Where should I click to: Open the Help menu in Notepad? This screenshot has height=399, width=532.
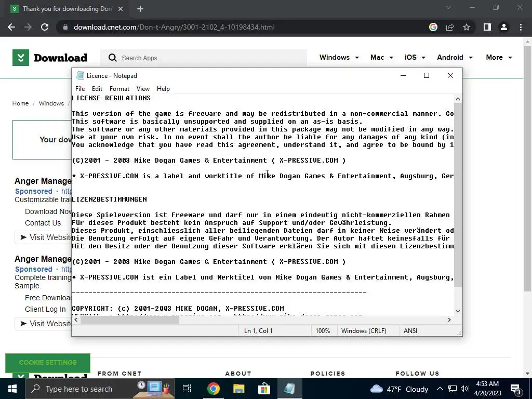tap(163, 88)
